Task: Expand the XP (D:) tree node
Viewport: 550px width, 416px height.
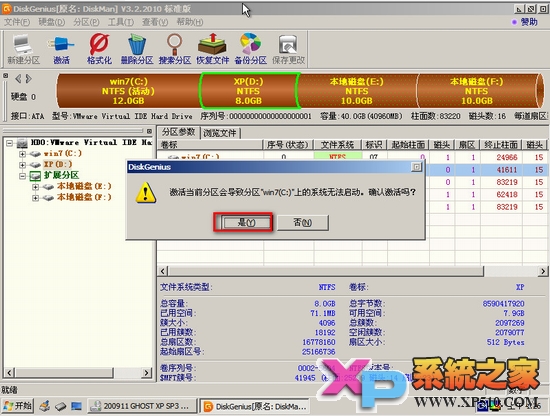Action: (x=22, y=165)
